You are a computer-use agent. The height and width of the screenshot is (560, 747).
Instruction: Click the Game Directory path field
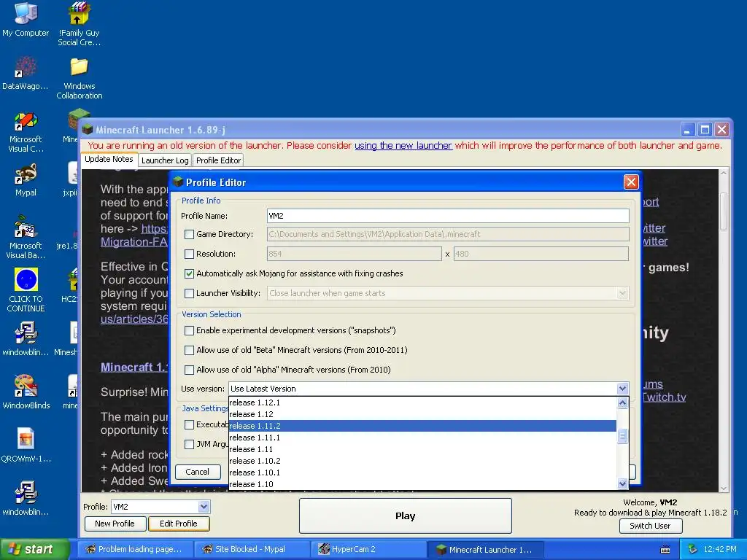[x=448, y=234]
